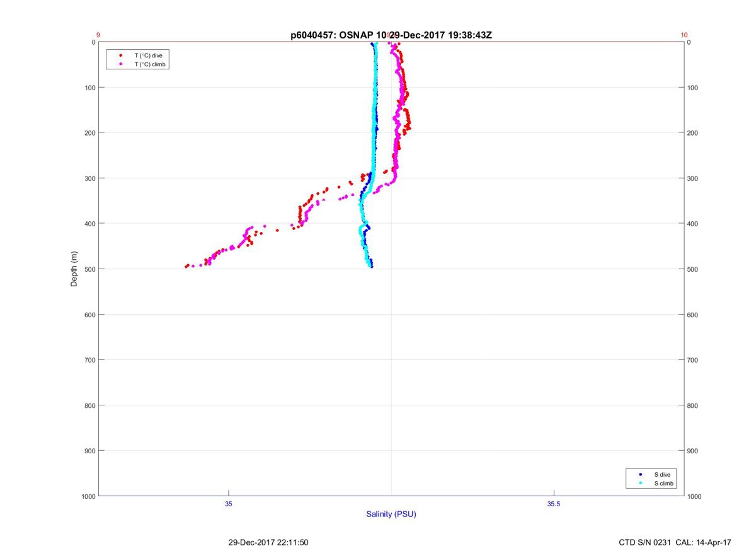
Task: Click the 'T (°C) climb' legend label
Action: click(151, 64)
